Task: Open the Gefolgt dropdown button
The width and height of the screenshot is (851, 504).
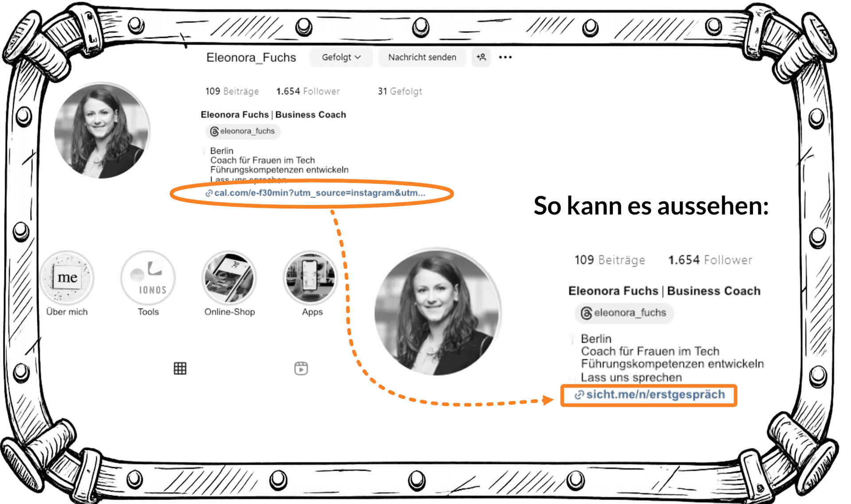Action: point(341,58)
